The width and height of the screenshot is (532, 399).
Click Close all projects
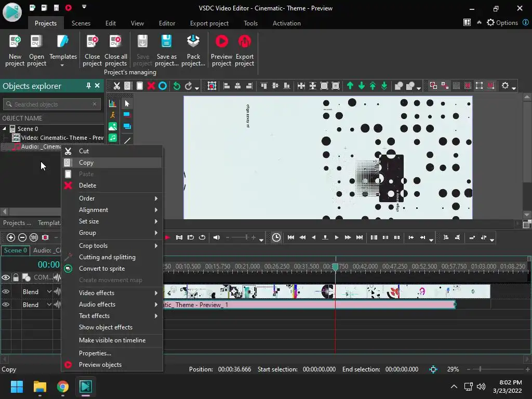click(x=116, y=50)
